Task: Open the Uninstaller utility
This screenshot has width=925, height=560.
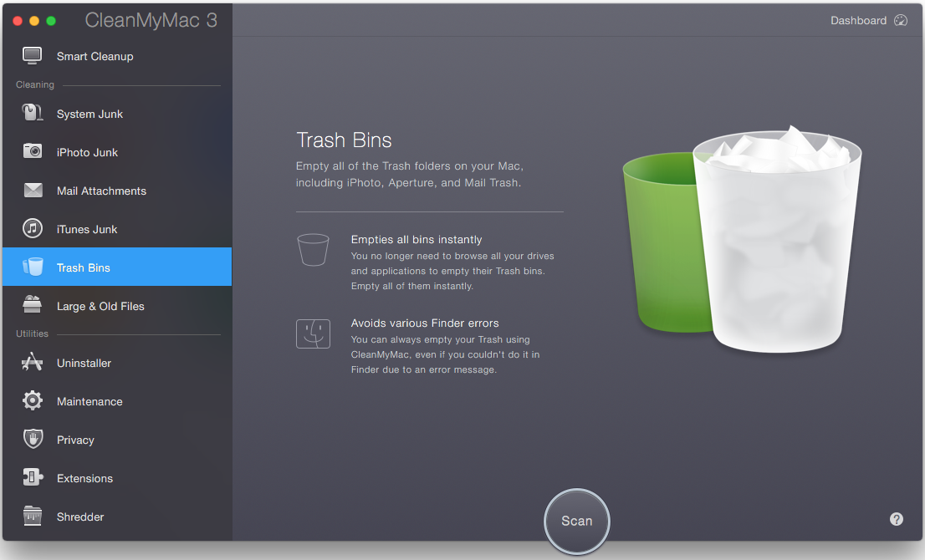Action: pyautogui.click(x=83, y=363)
